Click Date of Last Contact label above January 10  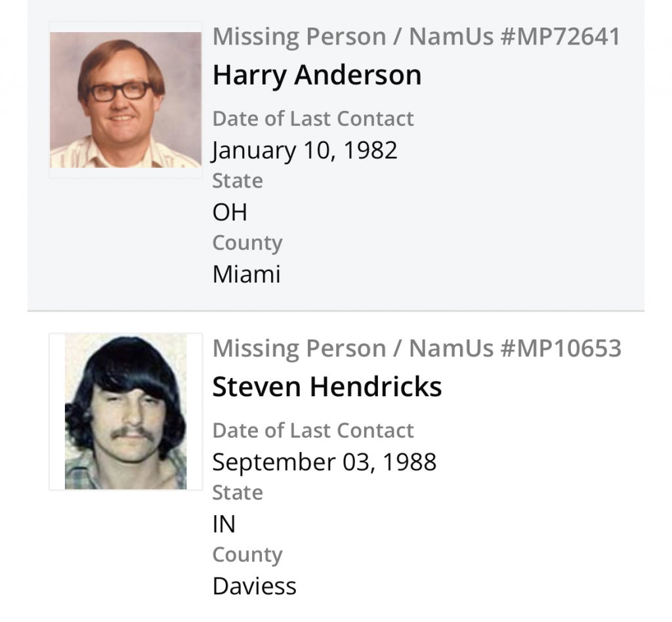tap(313, 119)
